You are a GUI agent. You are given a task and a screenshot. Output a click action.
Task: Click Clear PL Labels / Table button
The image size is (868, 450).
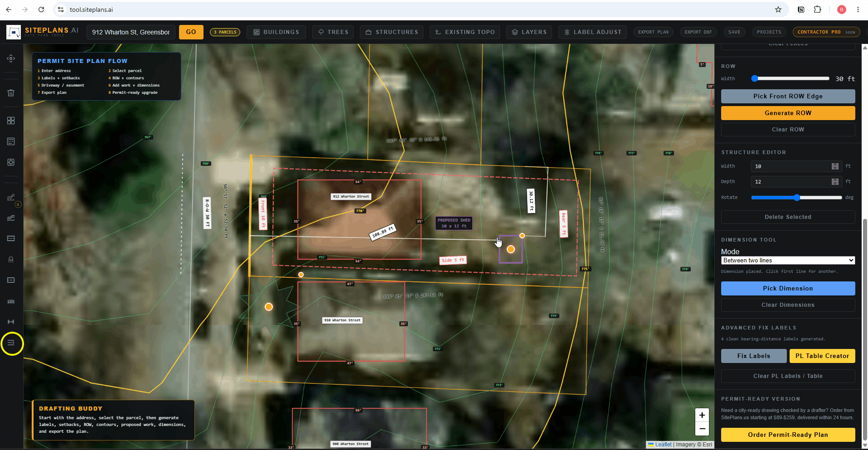[788, 376]
